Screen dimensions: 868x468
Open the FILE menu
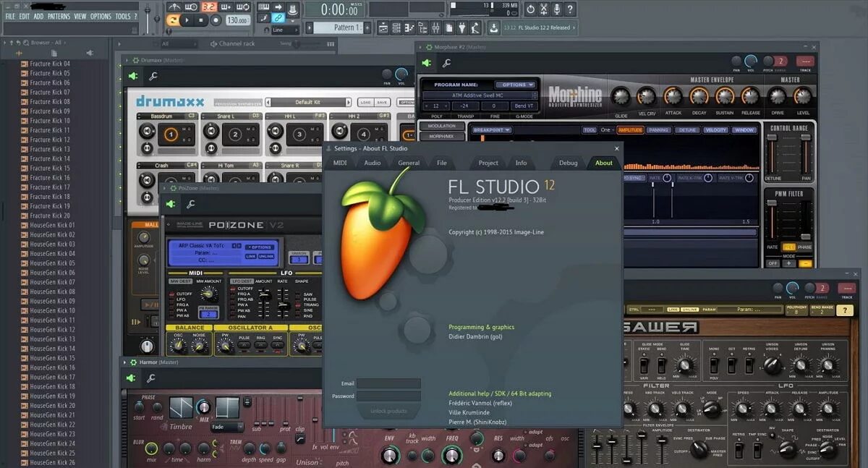pos(10,16)
